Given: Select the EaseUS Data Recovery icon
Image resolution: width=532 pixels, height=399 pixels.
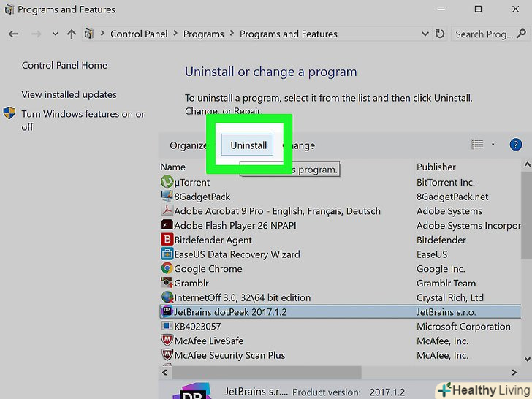Looking at the screenshot, I should coord(167,254).
